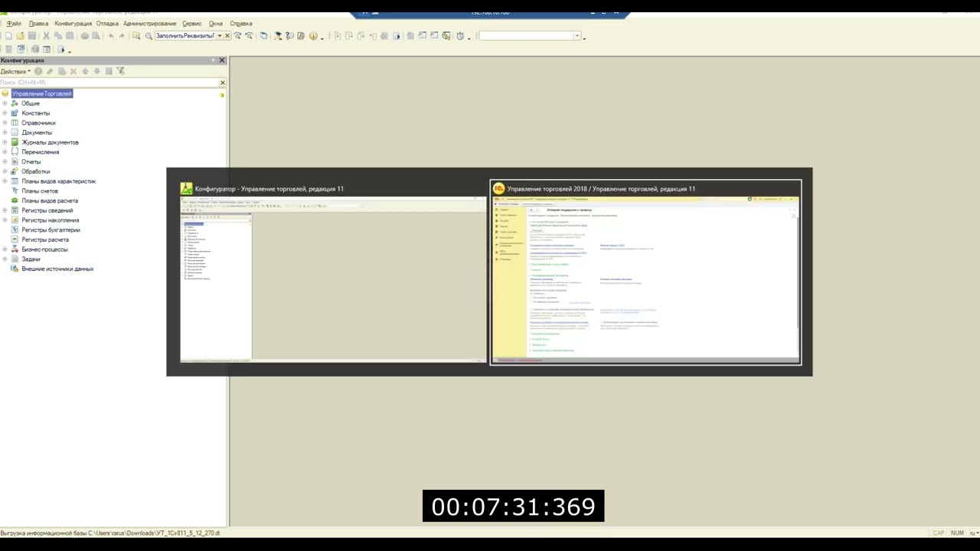
Task: Expand the Обработки tree node
Action: 5,171
